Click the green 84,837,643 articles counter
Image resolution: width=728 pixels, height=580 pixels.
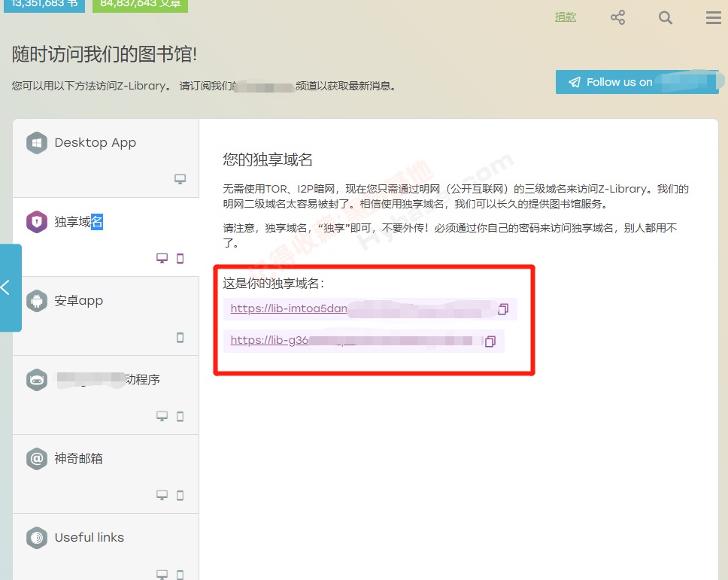[x=140, y=5]
